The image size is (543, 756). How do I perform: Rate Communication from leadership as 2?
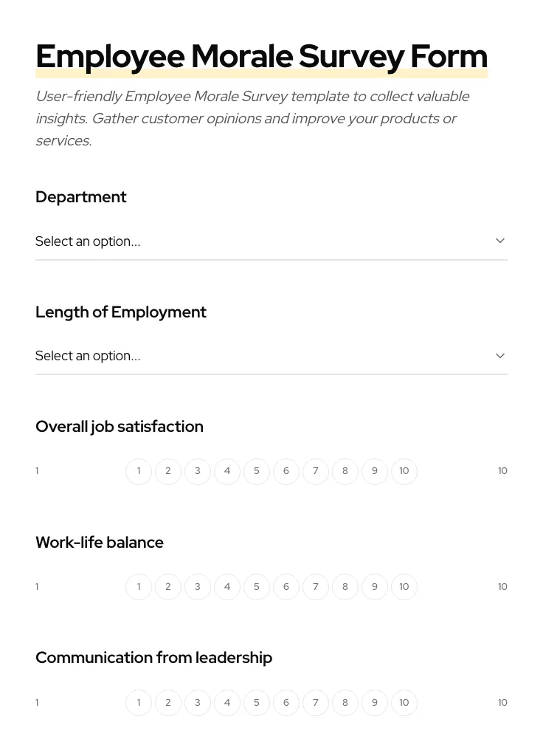(x=168, y=703)
